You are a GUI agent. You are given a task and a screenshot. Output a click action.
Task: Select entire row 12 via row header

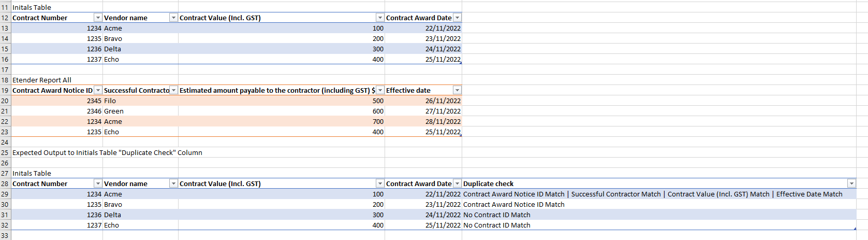click(x=5, y=18)
